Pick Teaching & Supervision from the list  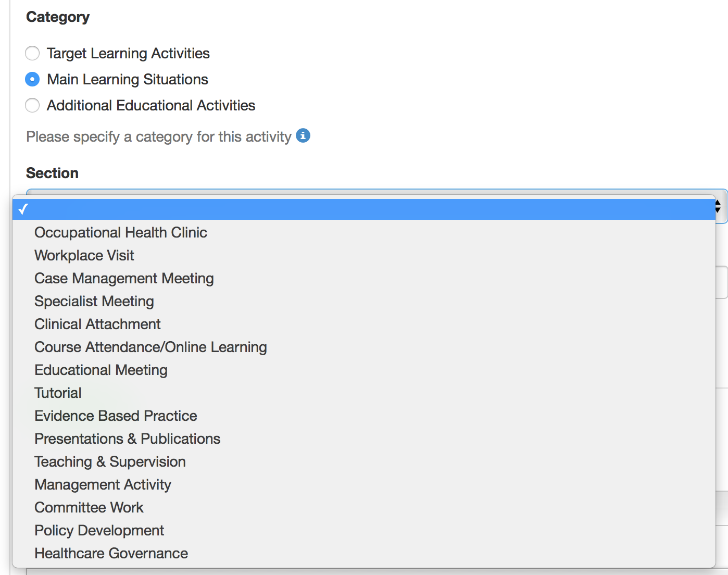pos(364,461)
